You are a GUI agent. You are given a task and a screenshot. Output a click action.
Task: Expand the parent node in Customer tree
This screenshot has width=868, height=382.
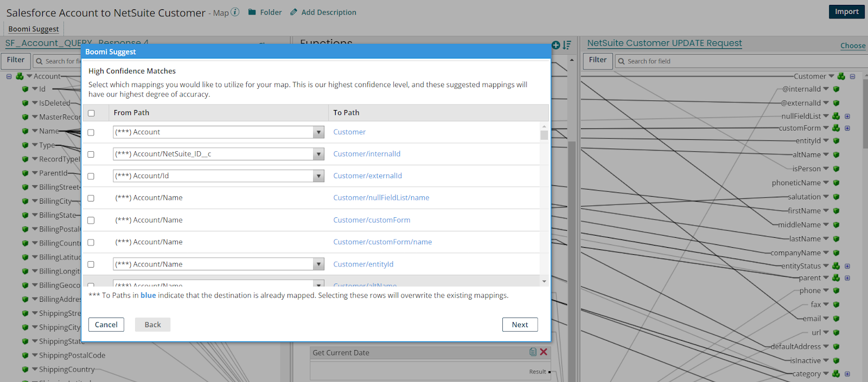(847, 278)
